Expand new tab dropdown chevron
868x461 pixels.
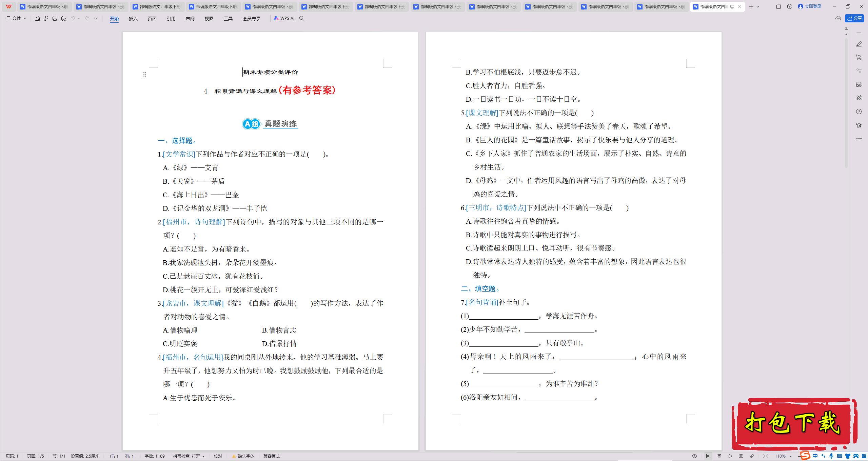pos(758,7)
